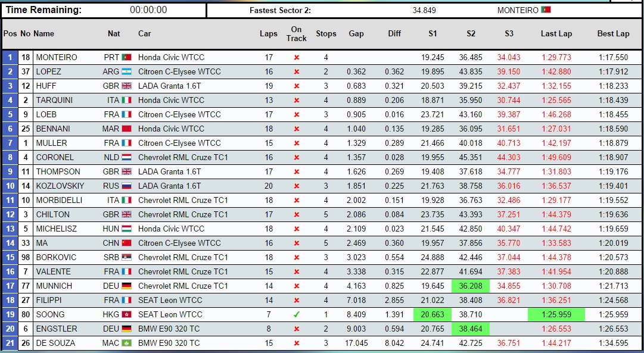Click the Pos column header
644x353 pixels.
(10, 34)
